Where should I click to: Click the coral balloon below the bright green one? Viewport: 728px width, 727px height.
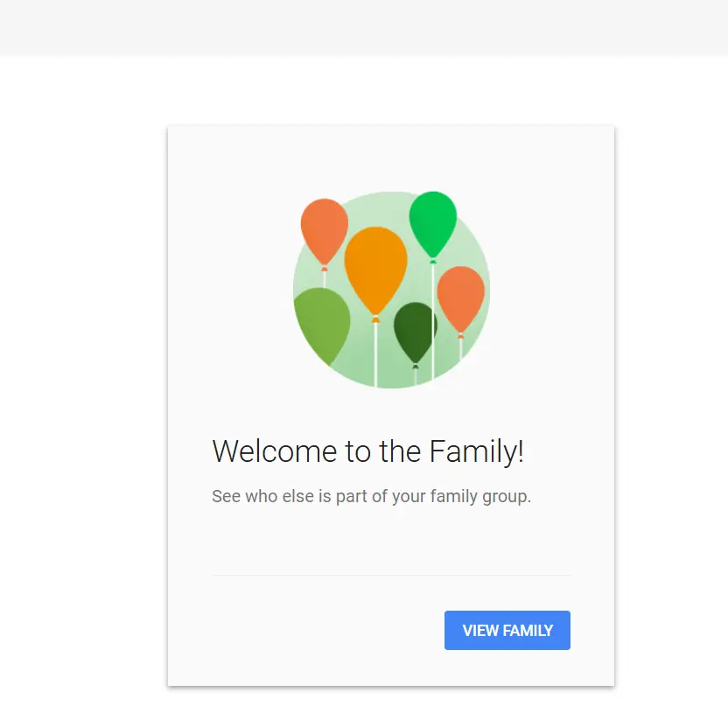tap(460, 298)
